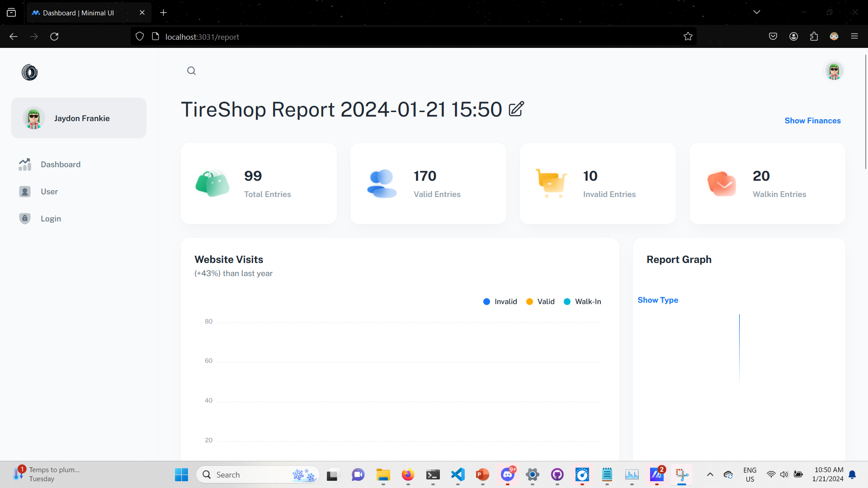868x488 pixels.
Task: Expand the system tray hidden icons arrow
Action: pyautogui.click(x=710, y=474)
